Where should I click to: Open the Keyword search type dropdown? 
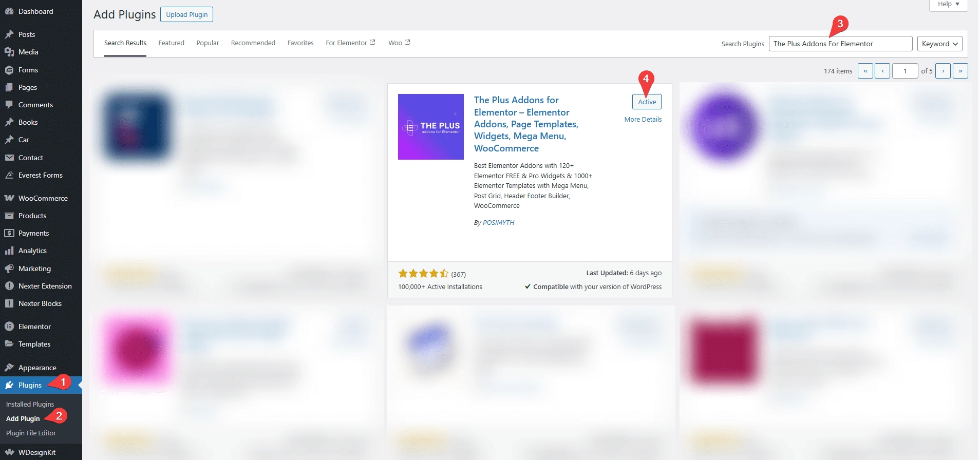click(939, 44)
